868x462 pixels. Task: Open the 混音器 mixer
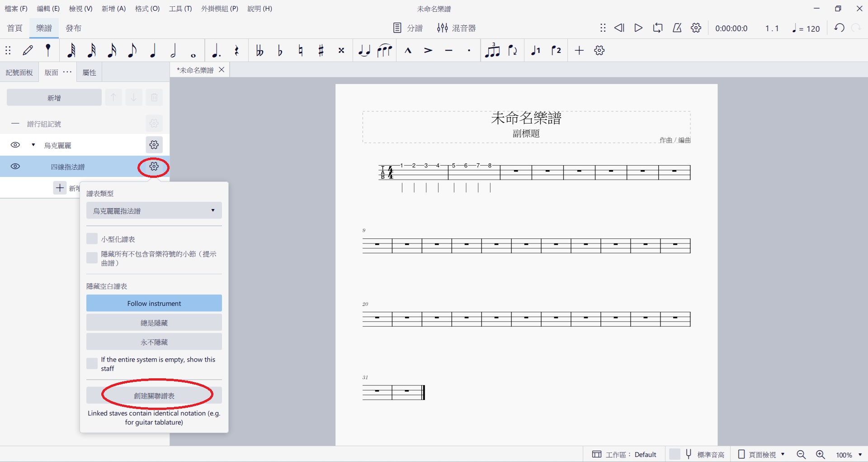coord(456,28)
